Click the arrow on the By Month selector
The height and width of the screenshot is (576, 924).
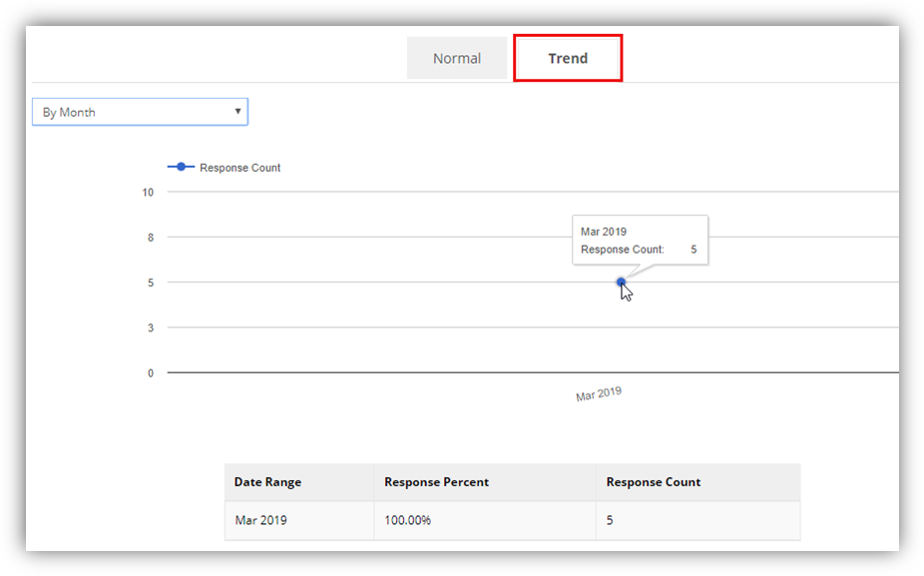pos(237,112)
